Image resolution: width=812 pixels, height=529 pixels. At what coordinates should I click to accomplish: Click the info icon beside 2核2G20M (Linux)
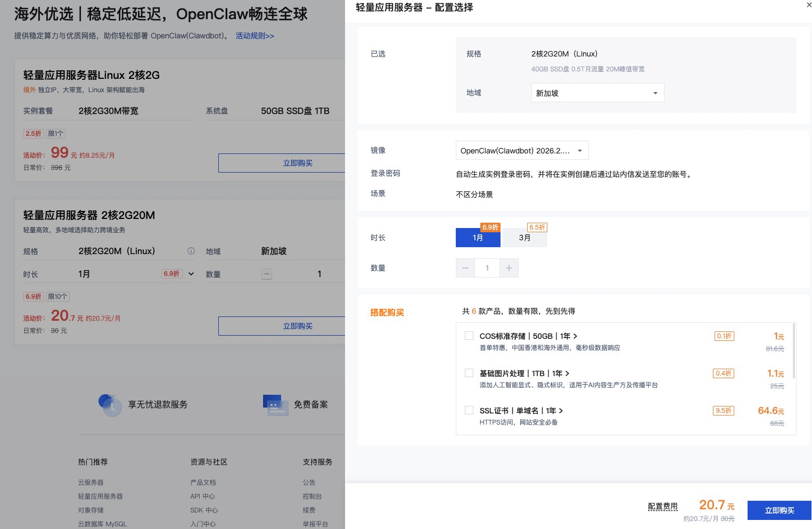(x=191, y=251)
